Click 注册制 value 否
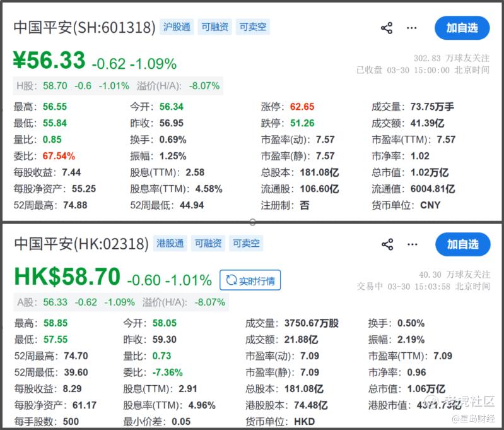This screenshot has height=430, width=504. click(x=305, y=205)
